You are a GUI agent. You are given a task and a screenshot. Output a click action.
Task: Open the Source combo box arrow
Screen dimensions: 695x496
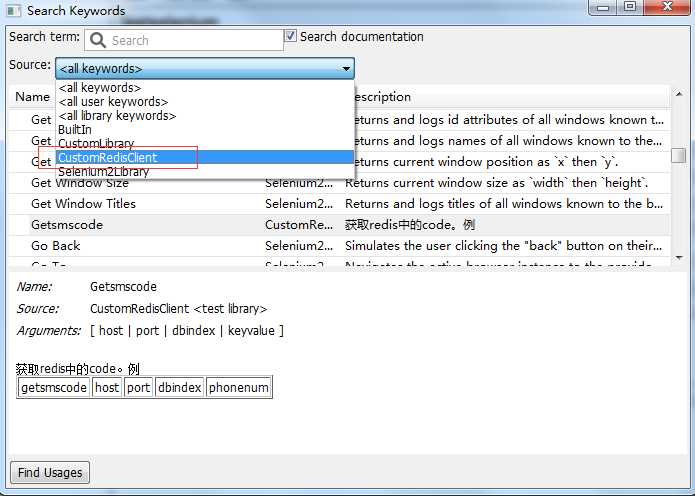click(346, 69)
